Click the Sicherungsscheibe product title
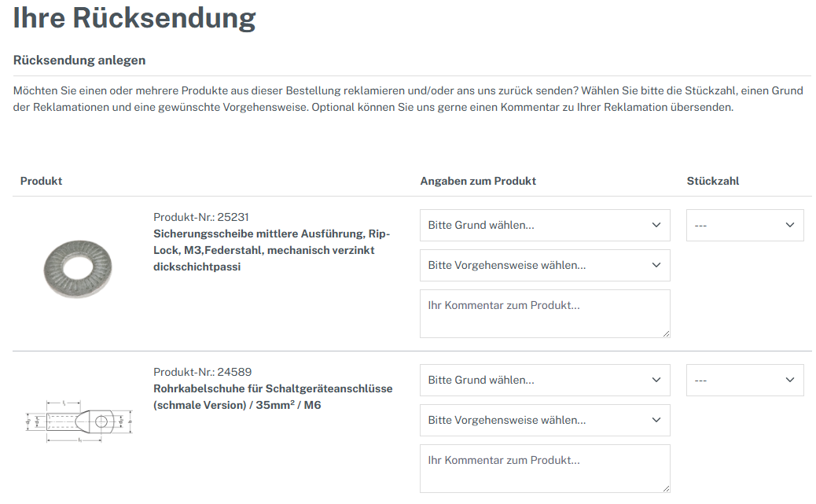816x504 pixels. (272, 250)
